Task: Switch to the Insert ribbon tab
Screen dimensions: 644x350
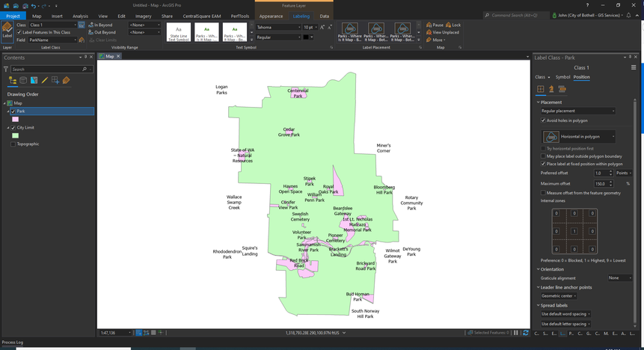Action: coord(57,16)
